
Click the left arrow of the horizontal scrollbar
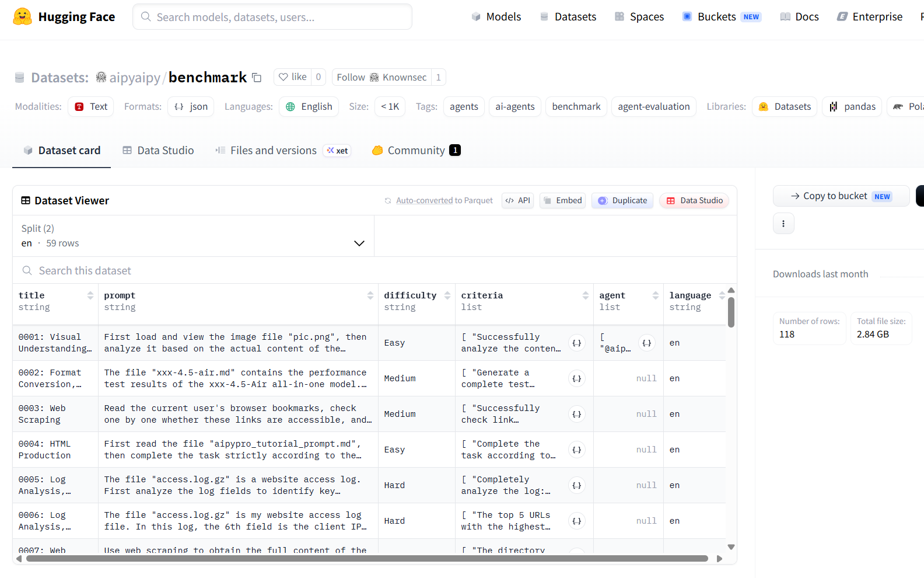[x=19, y=559]
